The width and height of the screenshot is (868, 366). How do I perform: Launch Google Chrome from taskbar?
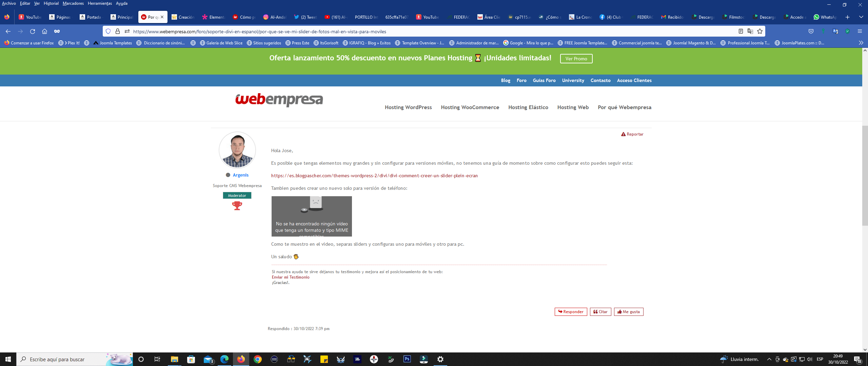click(258, 359)
